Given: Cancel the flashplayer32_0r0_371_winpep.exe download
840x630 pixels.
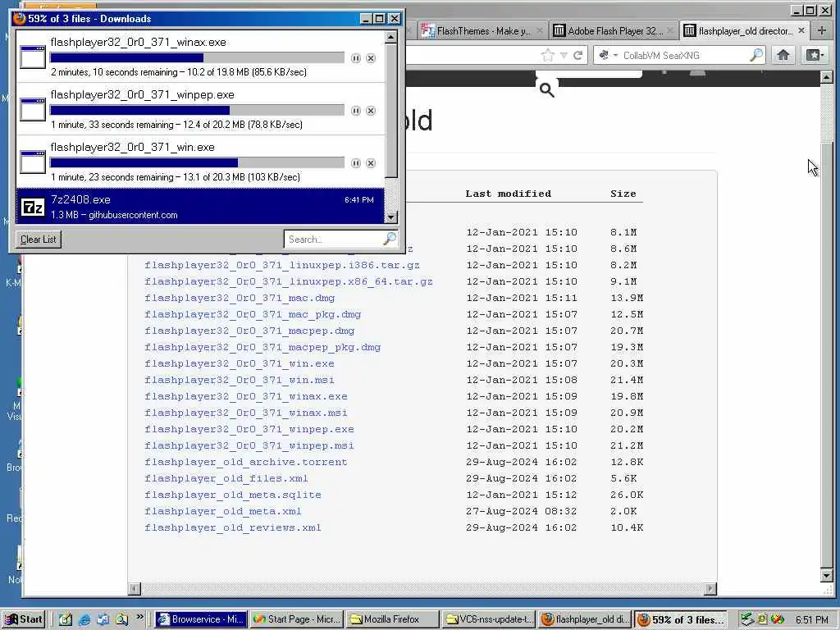Looking at the screenshot, I should 371,111.
